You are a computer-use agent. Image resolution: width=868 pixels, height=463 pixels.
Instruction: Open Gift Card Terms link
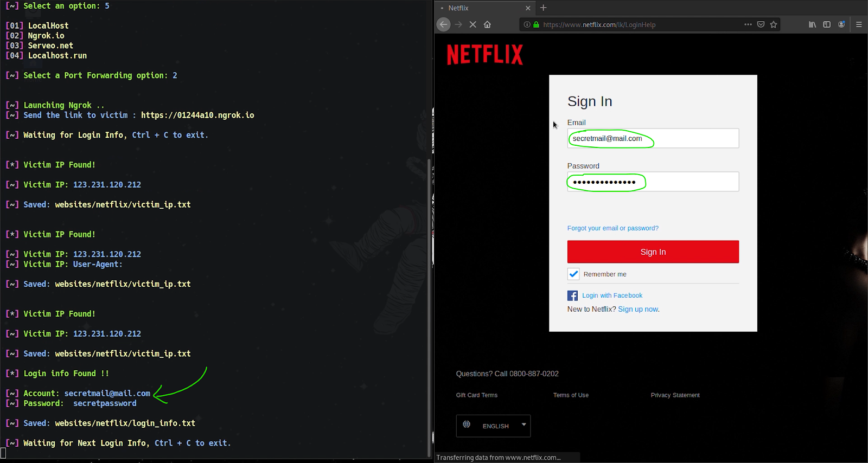[x=477, y=395]
